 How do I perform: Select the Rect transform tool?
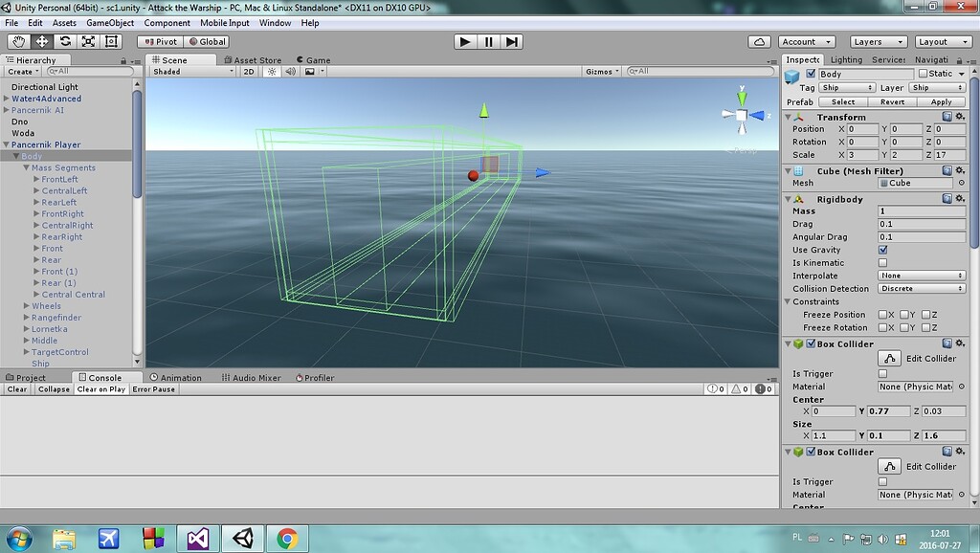coord(110,41)
